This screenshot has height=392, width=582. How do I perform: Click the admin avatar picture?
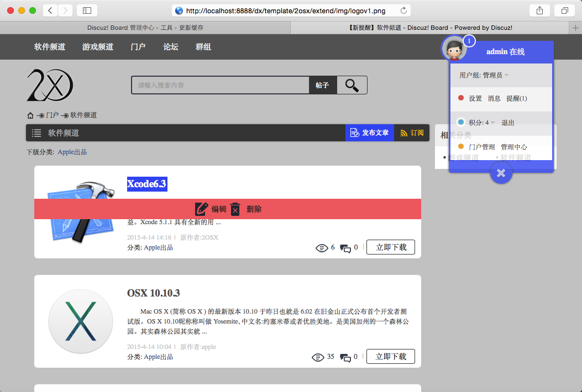tap(454, 49)
